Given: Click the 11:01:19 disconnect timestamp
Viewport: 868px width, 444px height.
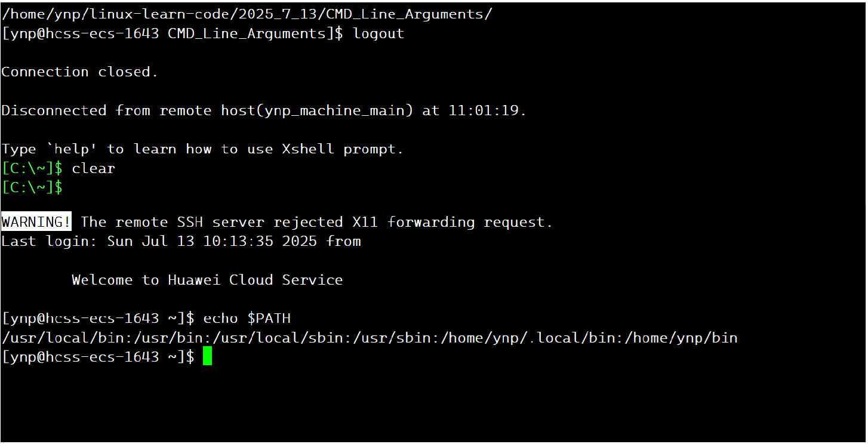Looking at the screenshot, I should (484, 110).
